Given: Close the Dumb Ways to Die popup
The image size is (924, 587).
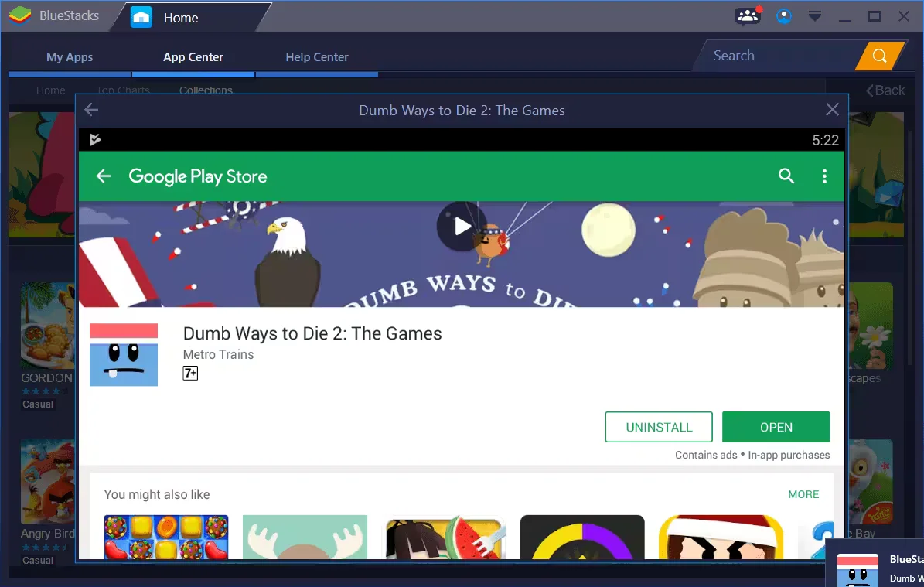Looking at the screenshot, I should tap(832, 110).
